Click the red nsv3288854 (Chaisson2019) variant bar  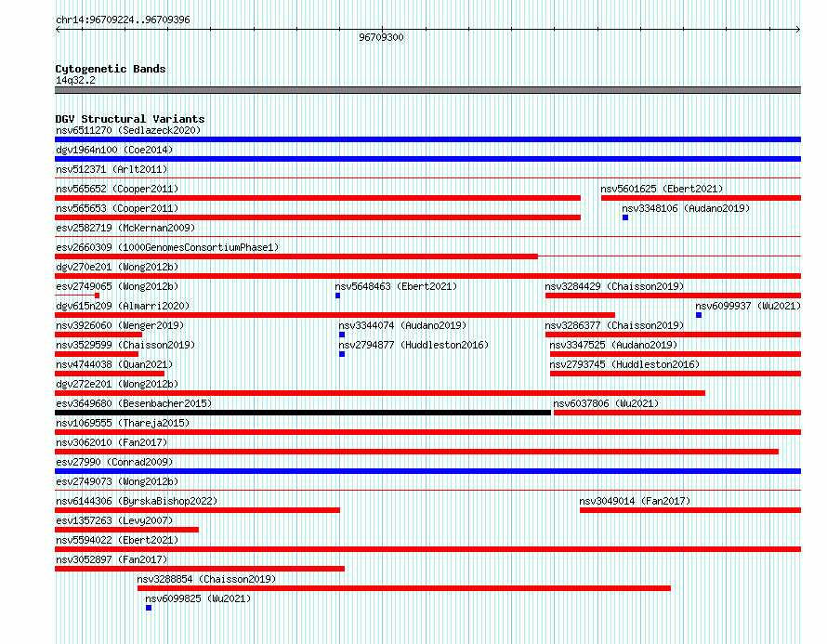coord(404,588)
